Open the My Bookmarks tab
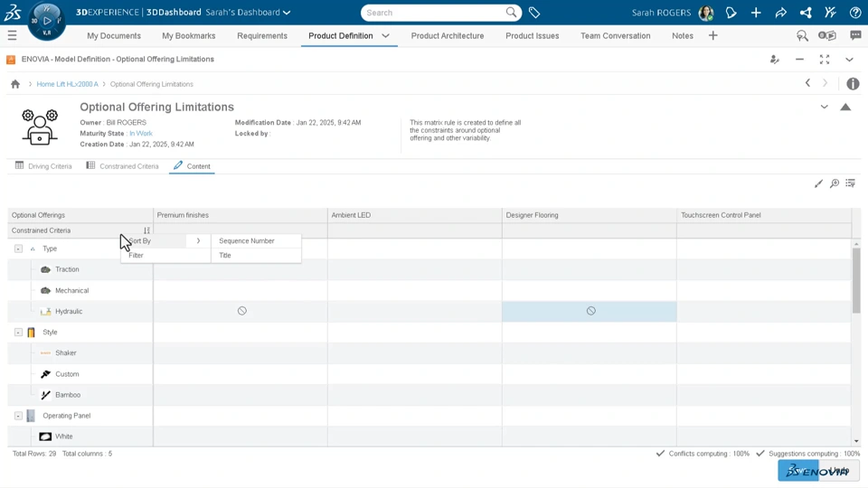Image resolution: width=868 pixels, height=488 pixels. pyautogui.click(x=189, y=35)
